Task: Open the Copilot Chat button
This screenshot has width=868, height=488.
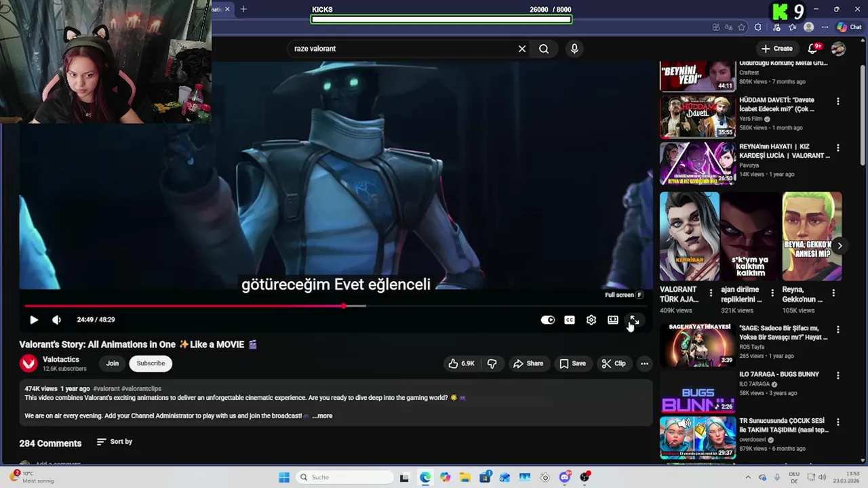Action: point(849,27)
